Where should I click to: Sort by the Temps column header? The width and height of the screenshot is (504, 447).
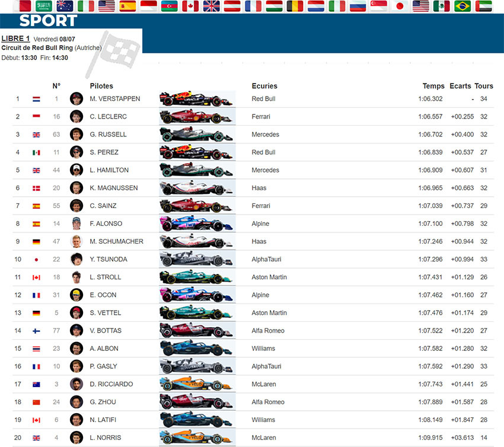click(433, 86)
